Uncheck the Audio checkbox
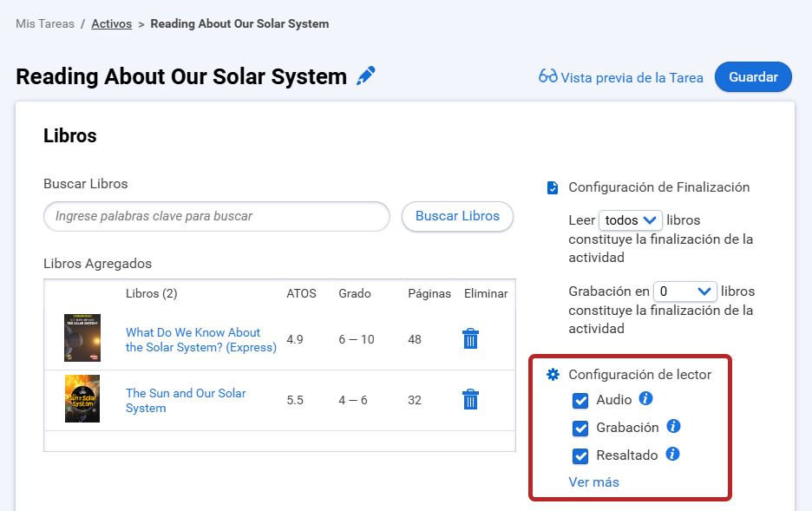The height and width of the screenshot is (511, 812). [x=580, y=400]
